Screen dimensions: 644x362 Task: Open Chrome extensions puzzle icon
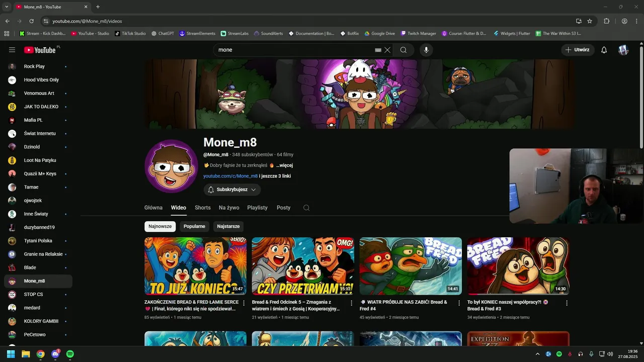click(x=607, y=21)
